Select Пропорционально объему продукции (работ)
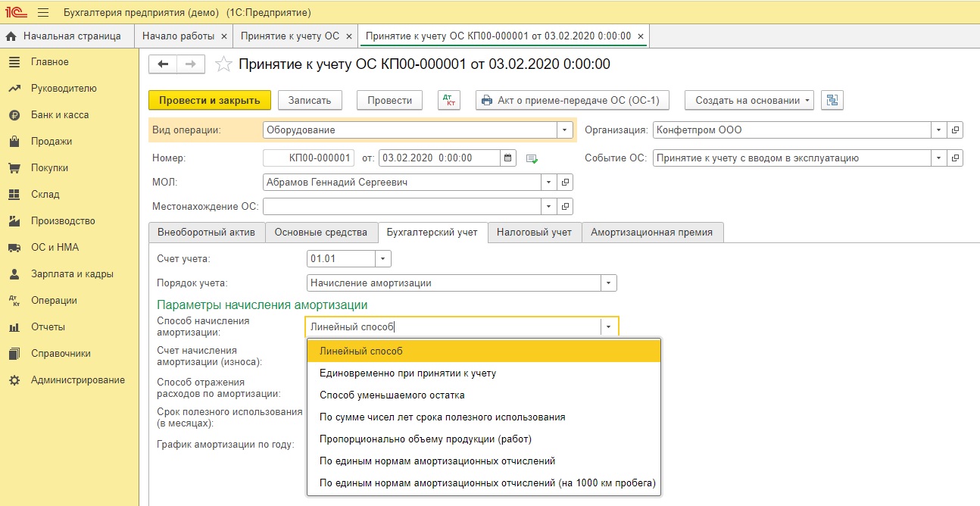This screenshot has width=980, height=506. point(484,439)
